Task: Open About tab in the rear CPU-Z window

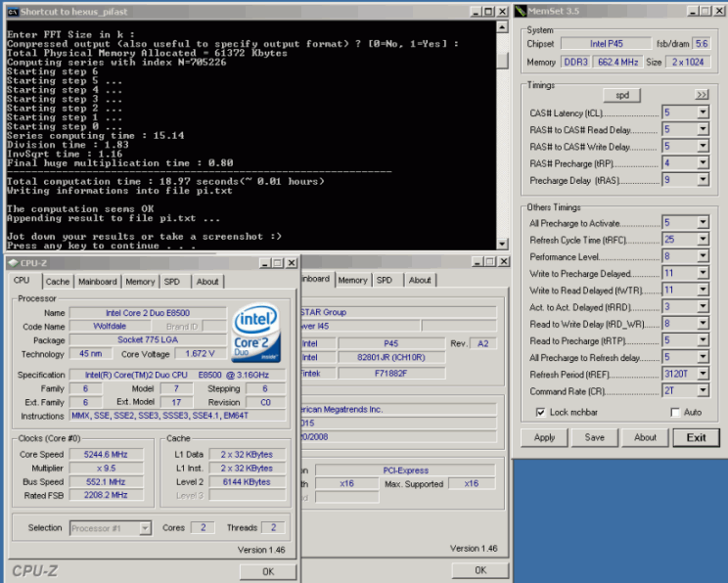Action: click(420, 280)
